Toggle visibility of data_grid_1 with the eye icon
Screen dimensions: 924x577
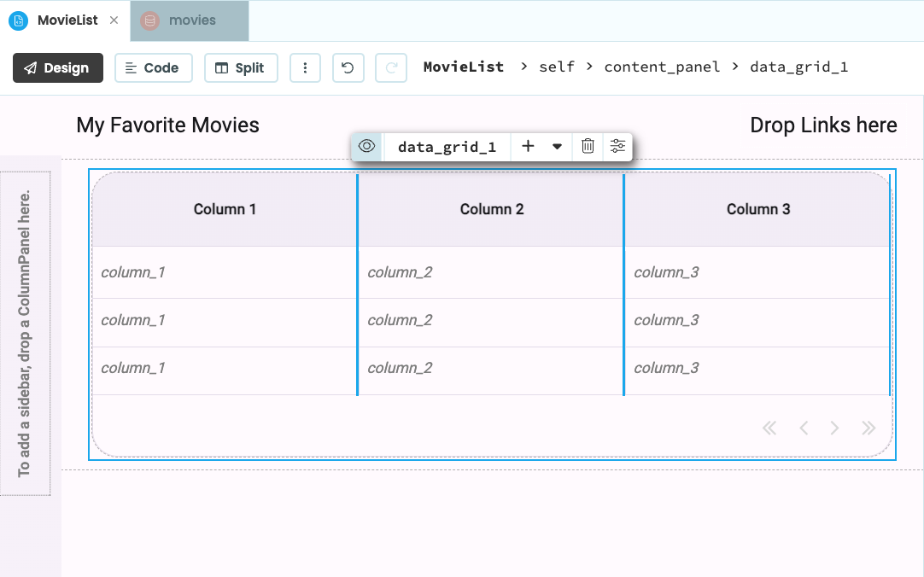tap(366, 147)
